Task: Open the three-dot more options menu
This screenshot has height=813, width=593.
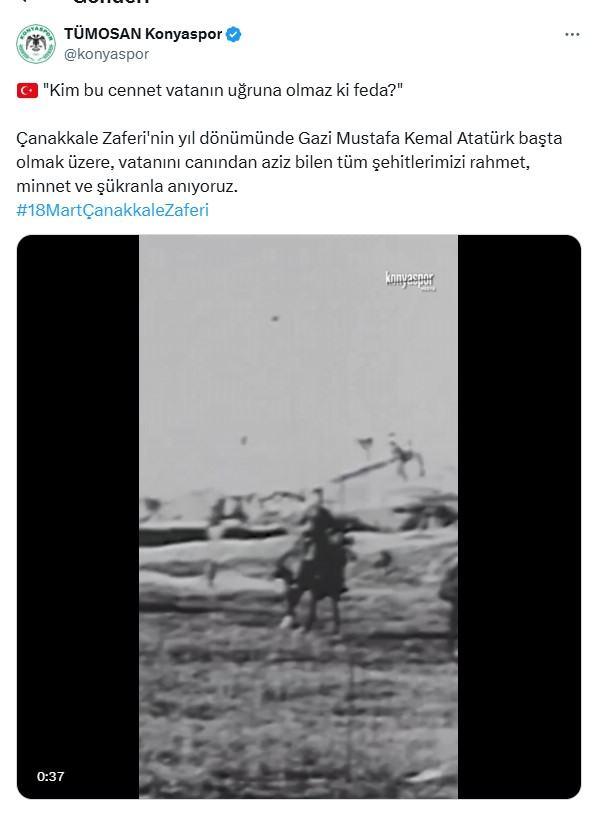Action: tap(572, 35)
